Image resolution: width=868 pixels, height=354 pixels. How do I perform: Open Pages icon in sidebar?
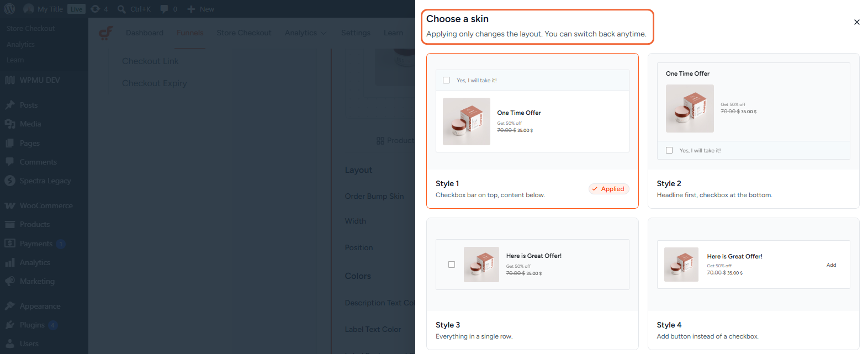(10, 143)
